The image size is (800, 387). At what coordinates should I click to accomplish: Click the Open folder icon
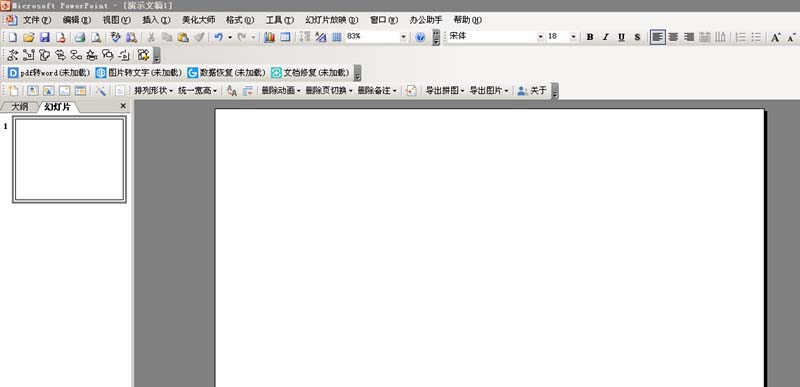(x=29, y=37)
